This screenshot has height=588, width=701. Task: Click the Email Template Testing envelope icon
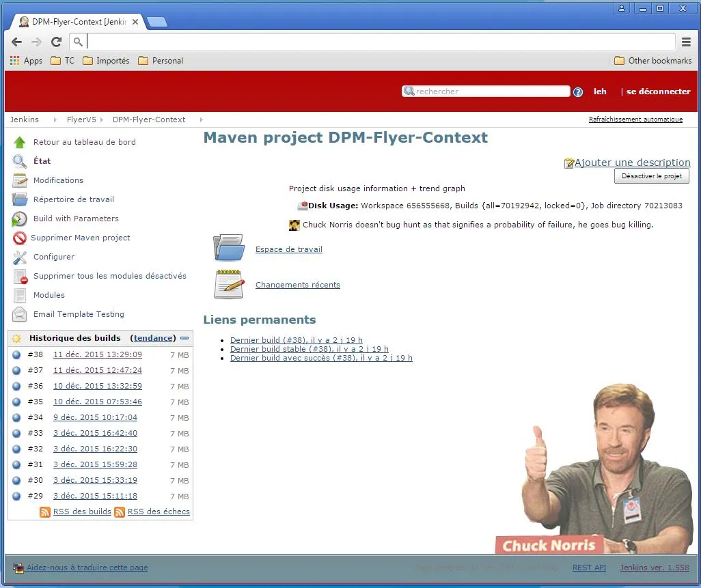(19, 315)
